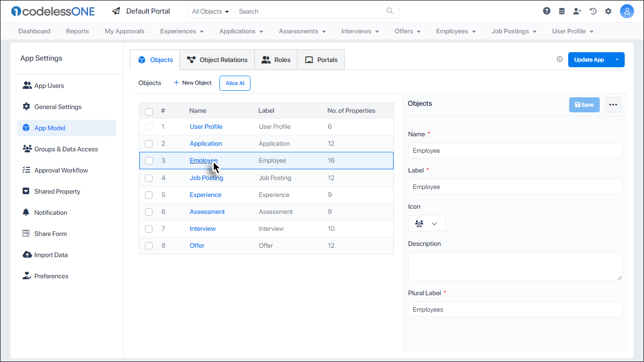Click the history icon in the header
Viewport: 644px width, 362px height.
(593, 11)
